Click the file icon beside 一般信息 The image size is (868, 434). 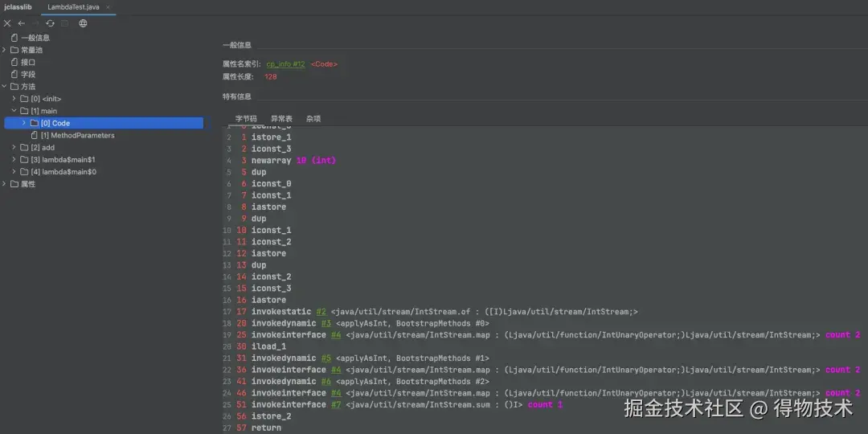tap(14, 38)
